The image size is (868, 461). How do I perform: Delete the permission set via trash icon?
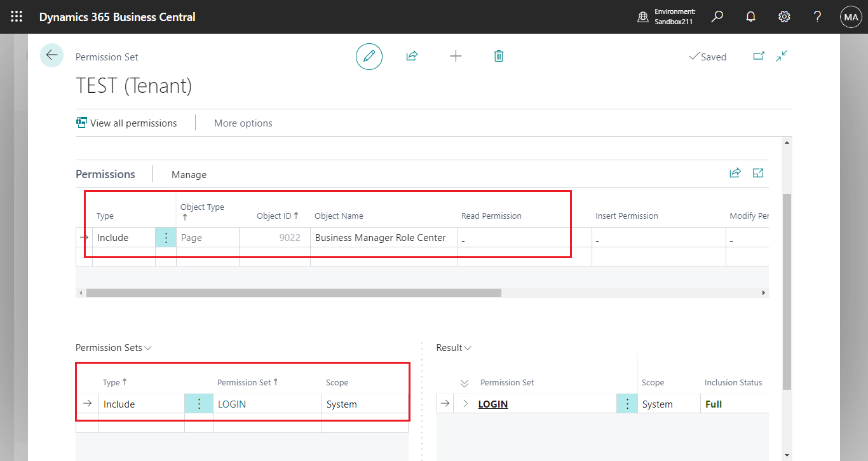pos(499,56)
